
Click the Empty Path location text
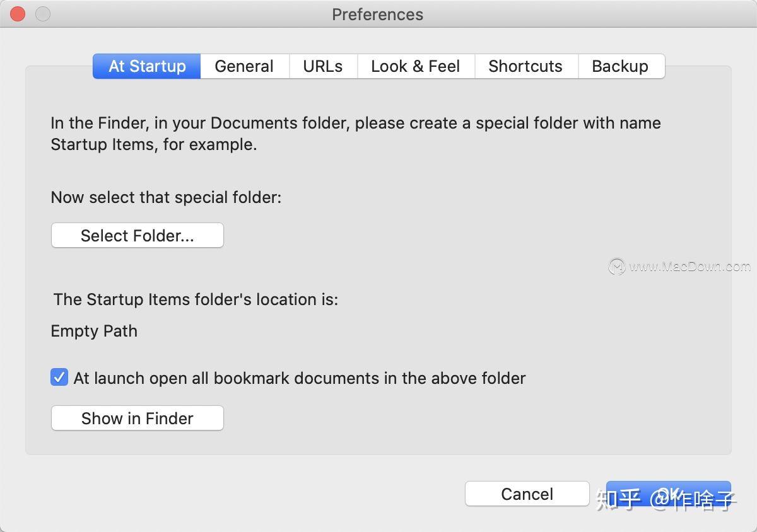pos(94,331)
